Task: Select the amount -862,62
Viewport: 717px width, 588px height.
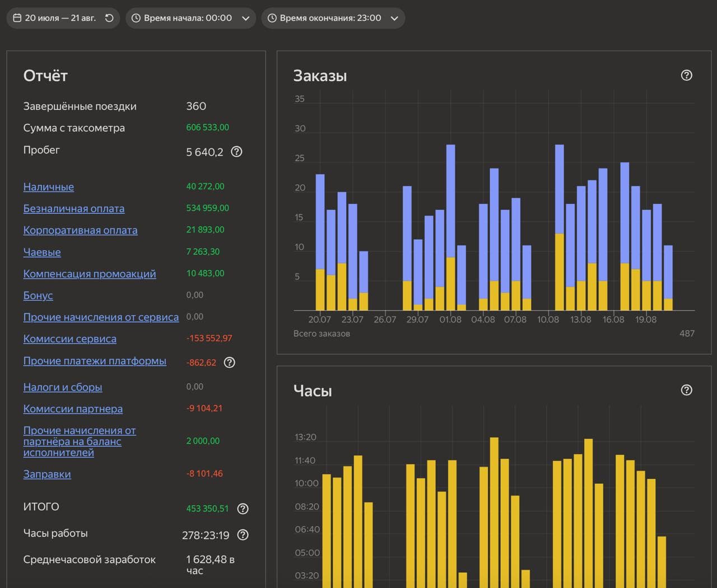Action: pos(201,363)
